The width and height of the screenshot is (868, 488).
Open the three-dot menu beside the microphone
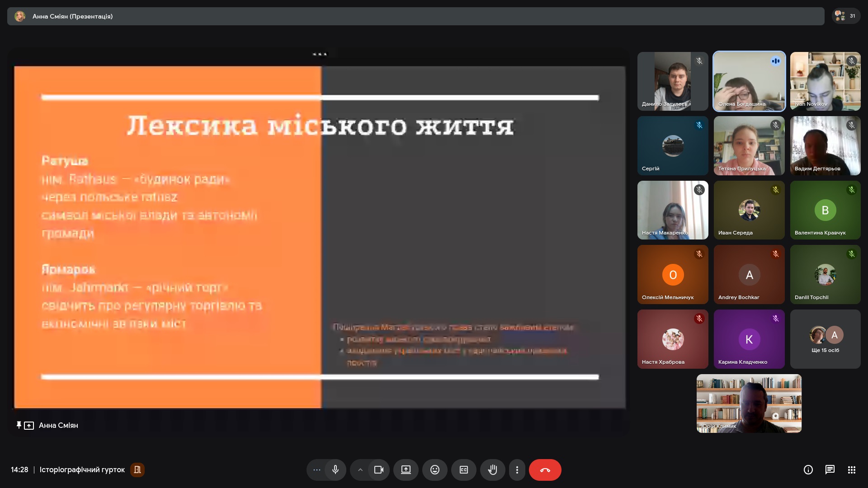(317, 470)
